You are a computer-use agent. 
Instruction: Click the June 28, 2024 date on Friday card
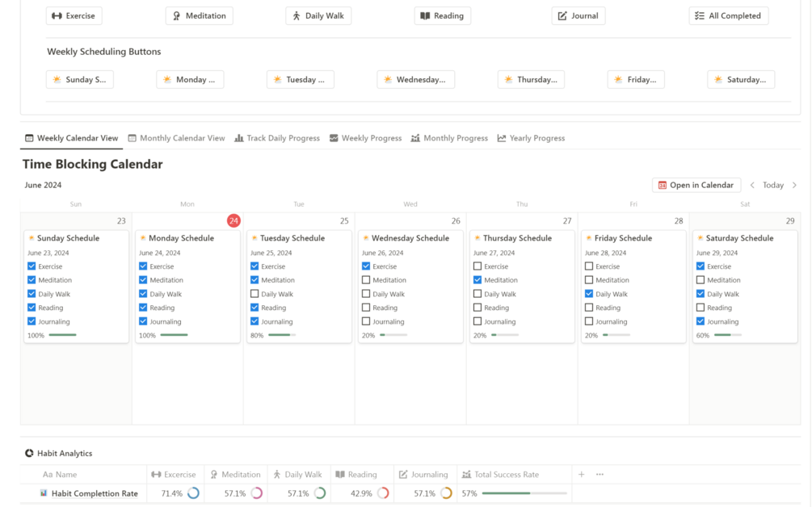(605, 253)
